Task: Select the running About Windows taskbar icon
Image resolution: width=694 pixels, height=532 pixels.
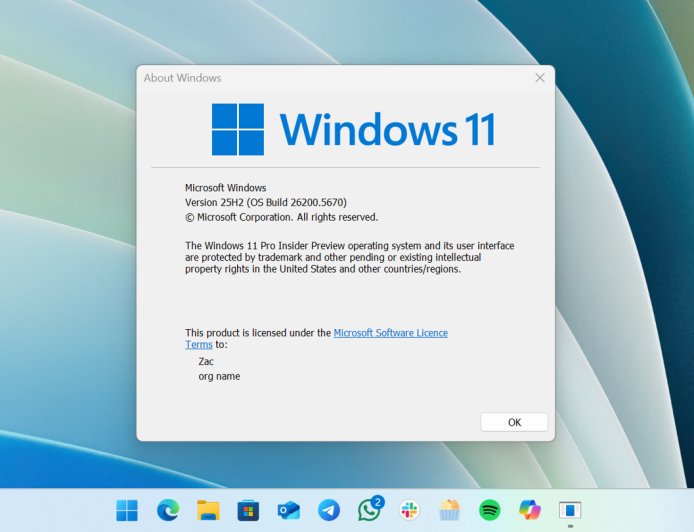Action: pyautogui.click(x=570, y=510)
